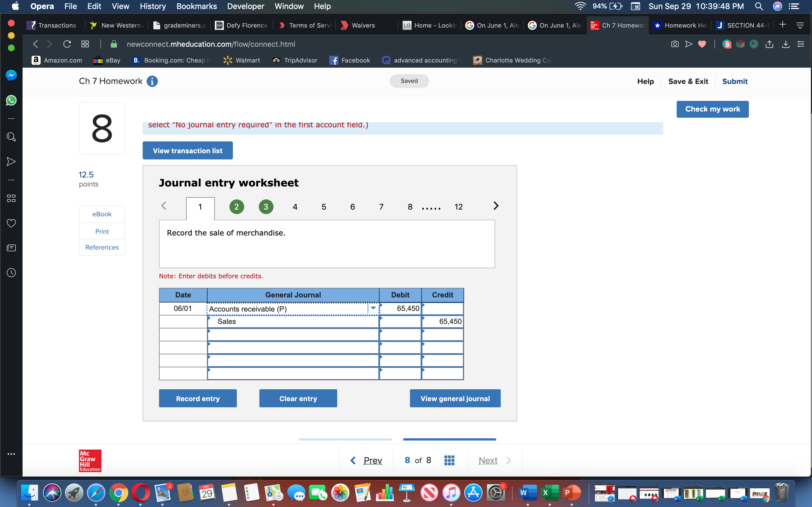This screenshot has height=507, width=812.
Task: Open Messenger in Opera sidebar
Action: [x=11, y=75]
